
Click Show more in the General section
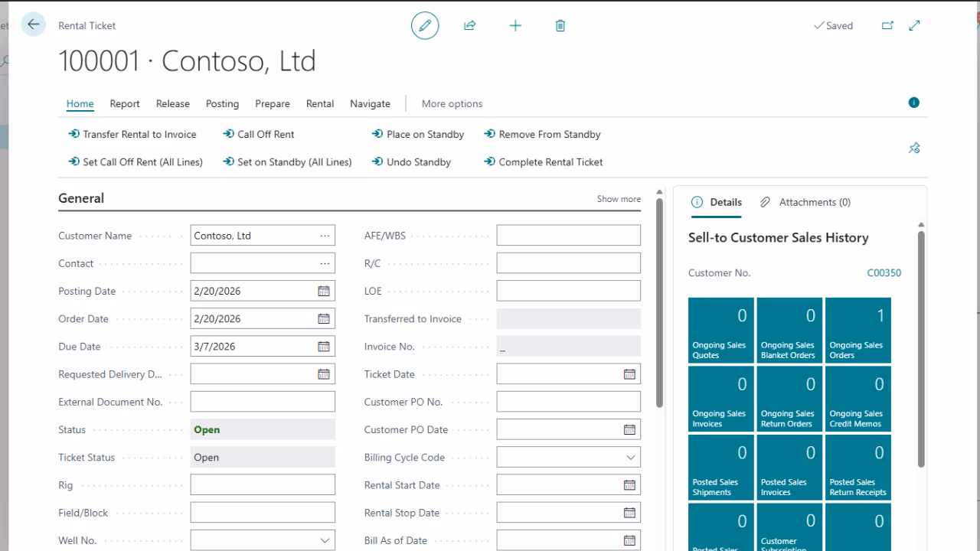point(619,199)
